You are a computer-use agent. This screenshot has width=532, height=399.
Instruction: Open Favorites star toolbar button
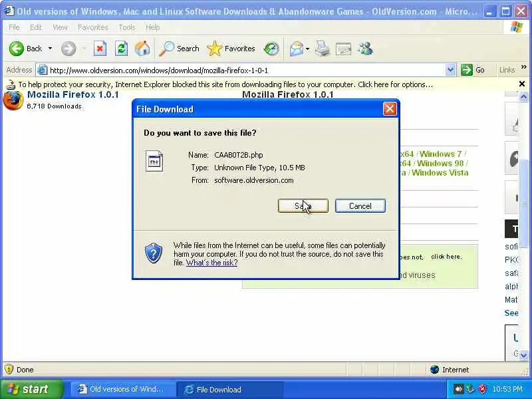[231, 49]
